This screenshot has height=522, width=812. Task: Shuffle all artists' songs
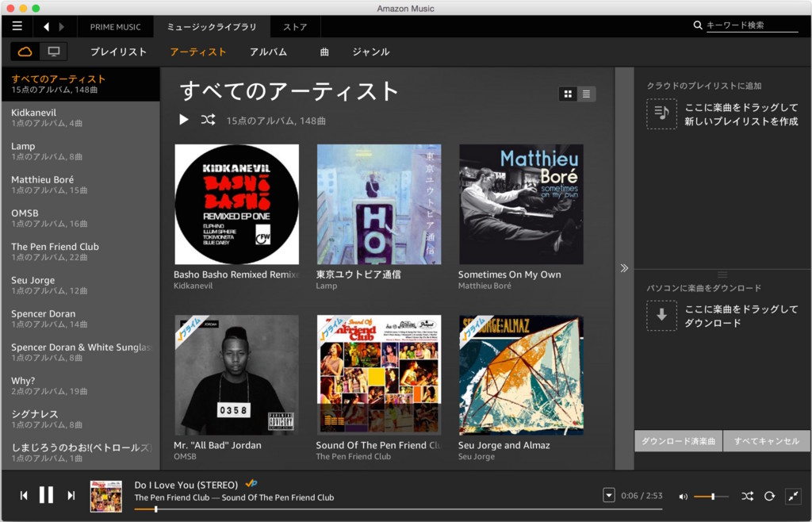[209, 120]
